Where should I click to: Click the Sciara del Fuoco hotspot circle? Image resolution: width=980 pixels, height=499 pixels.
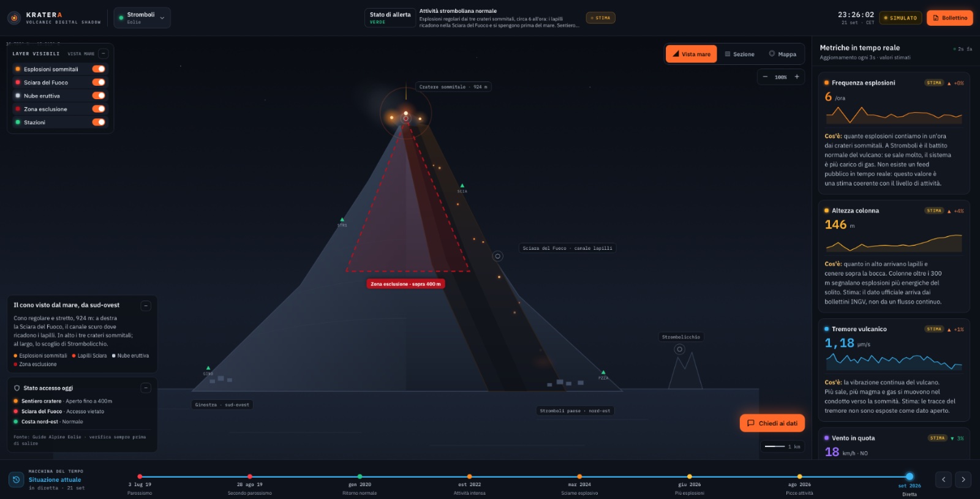point(498,256)
